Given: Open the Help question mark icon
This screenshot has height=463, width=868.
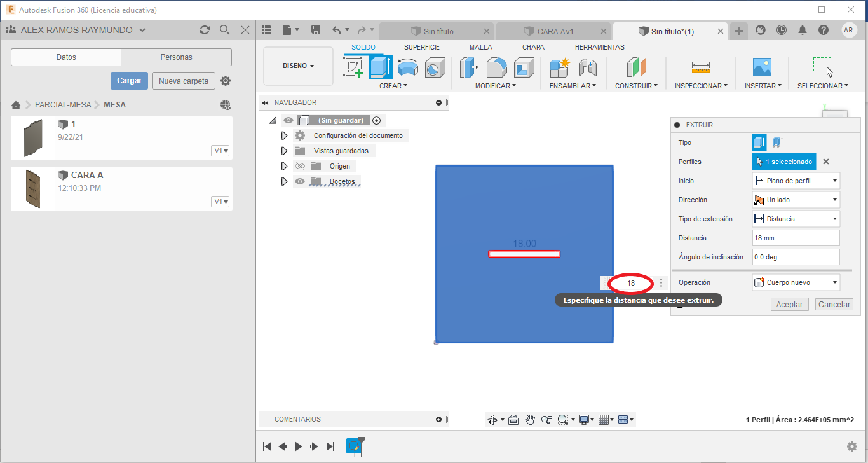Looking at the screenshot, I should (824, 30).
